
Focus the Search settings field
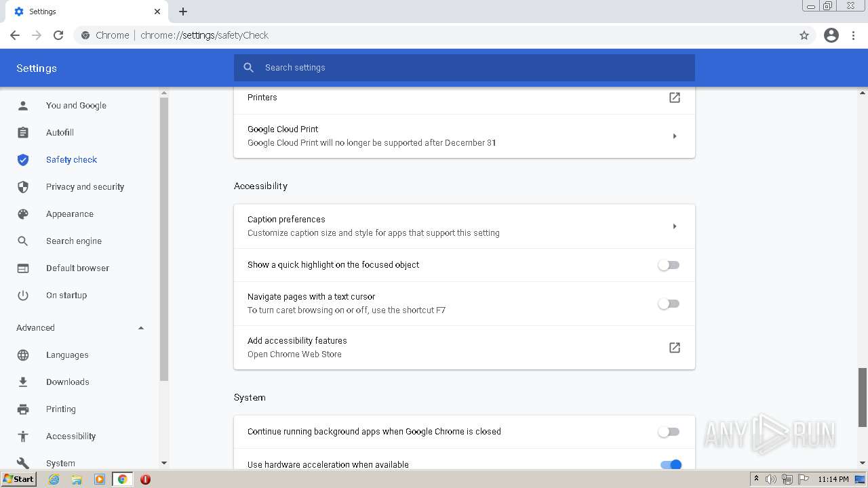[465, 68]
